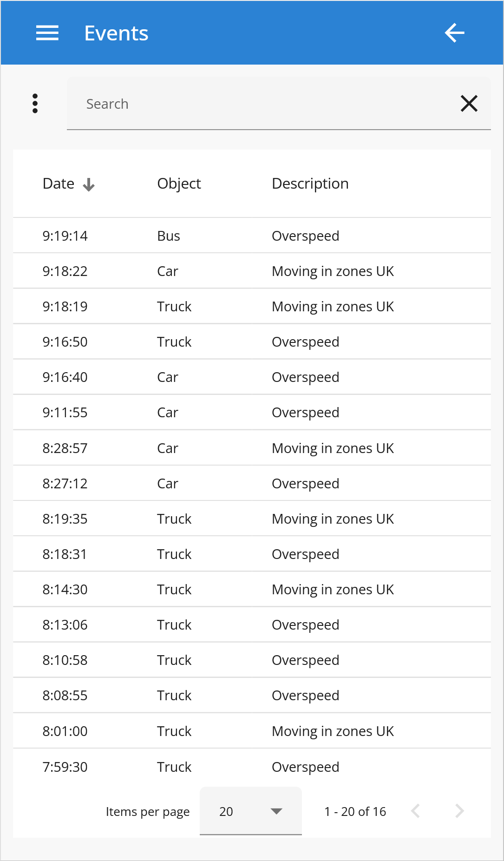Open the 8:13:06 Truck Overspeed event
The image size is (504, 861).
[252, 624]
